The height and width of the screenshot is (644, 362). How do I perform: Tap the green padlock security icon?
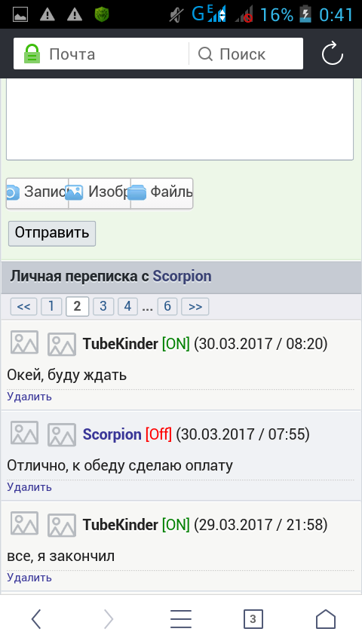(32, 54)
